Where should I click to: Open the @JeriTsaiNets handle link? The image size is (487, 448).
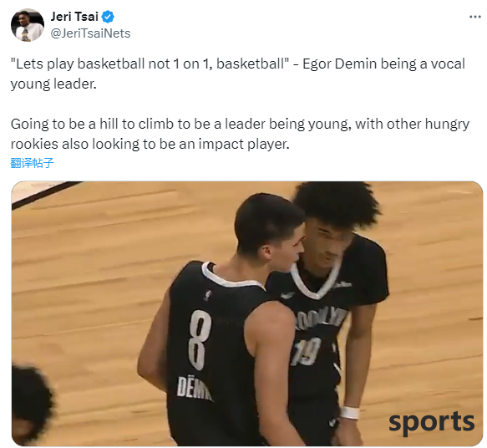point(90,33)
